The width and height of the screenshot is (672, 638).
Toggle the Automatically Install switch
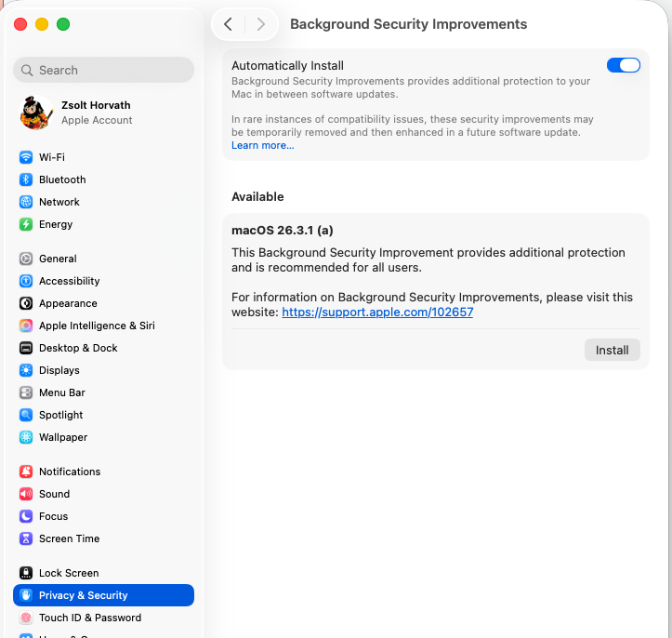[623, 65]
